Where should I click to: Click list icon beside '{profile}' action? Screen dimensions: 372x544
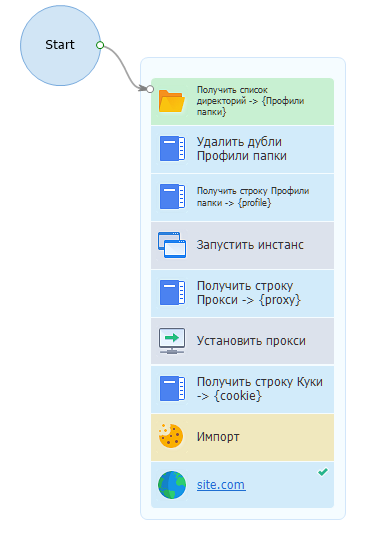(172, 196)
